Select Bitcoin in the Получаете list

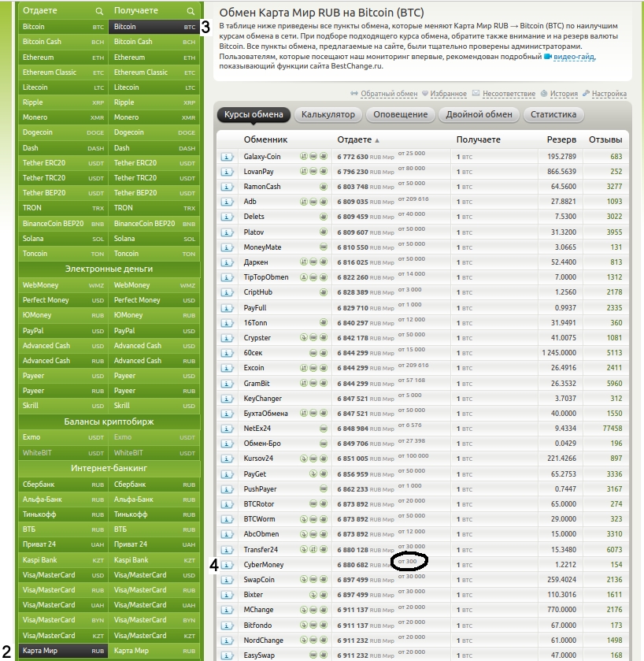[154, 27]
